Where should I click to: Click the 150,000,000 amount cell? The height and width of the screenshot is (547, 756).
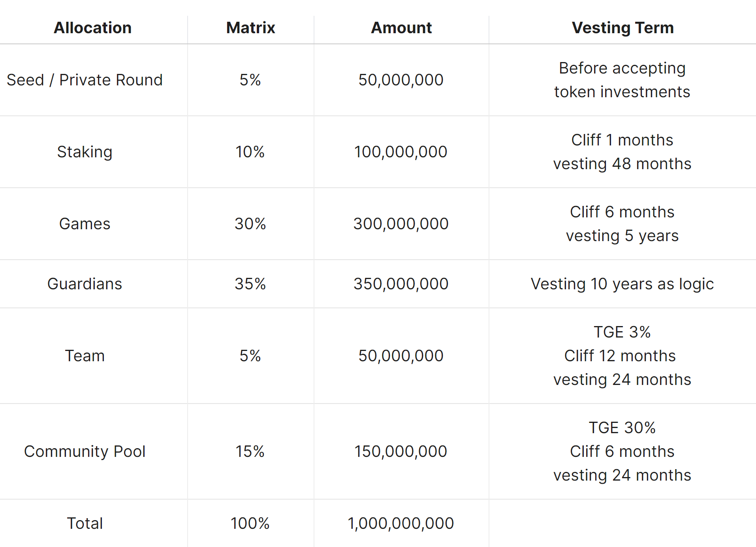[x=401, y=451]
